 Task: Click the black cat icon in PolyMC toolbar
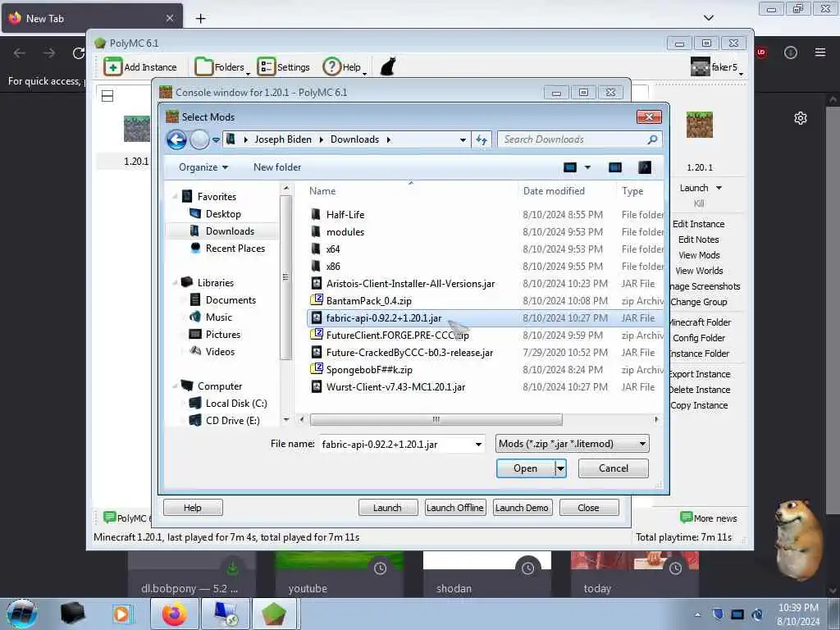tap(388, 67)
